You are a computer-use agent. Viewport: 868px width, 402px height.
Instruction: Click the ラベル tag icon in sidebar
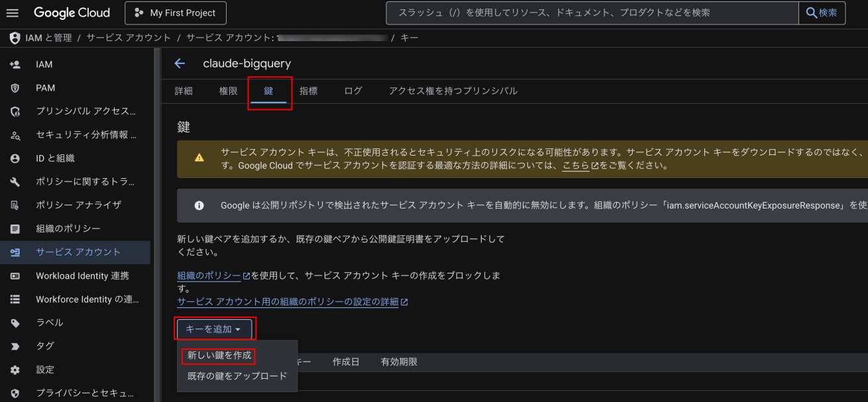click(14, 323)
